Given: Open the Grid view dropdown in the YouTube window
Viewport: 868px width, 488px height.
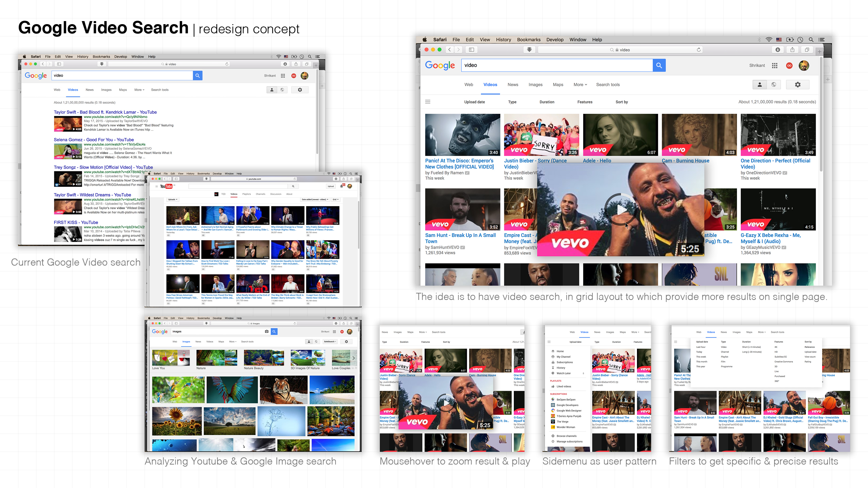Looking at the screenshot, I should (x=335, y=200).
